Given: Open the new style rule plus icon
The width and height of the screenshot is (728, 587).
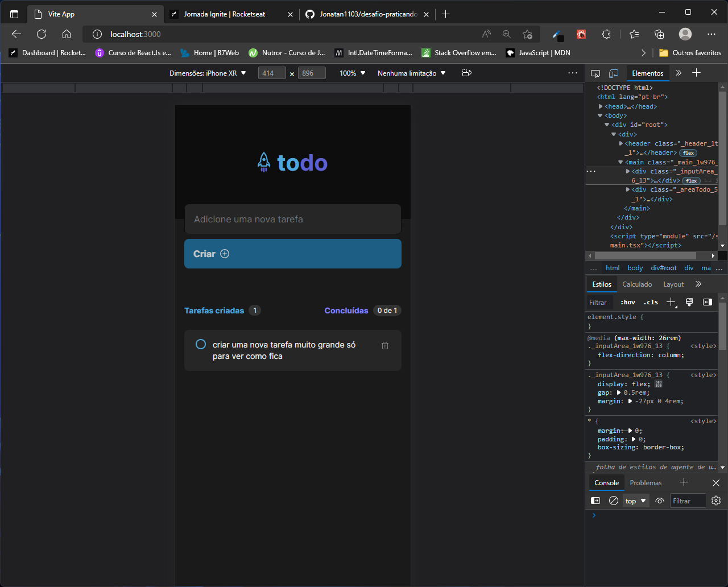Looking at the screenshot, I should click(671, 302).
